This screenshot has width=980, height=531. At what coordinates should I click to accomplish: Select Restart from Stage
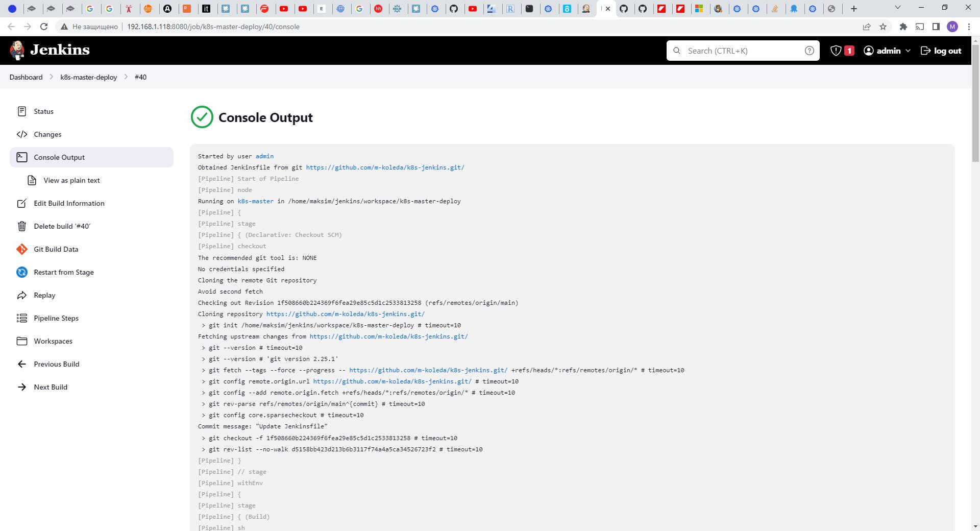pyautogui.click(x=63, y=272)
